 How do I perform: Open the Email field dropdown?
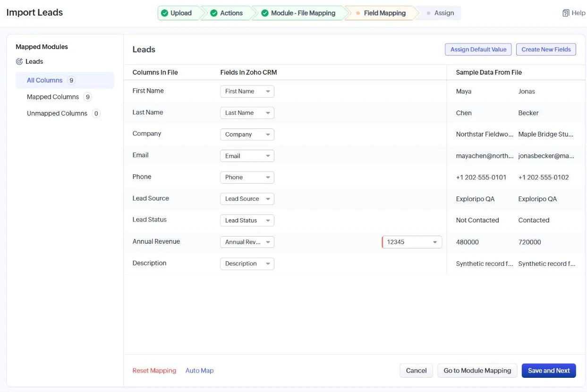click(247, 156)
